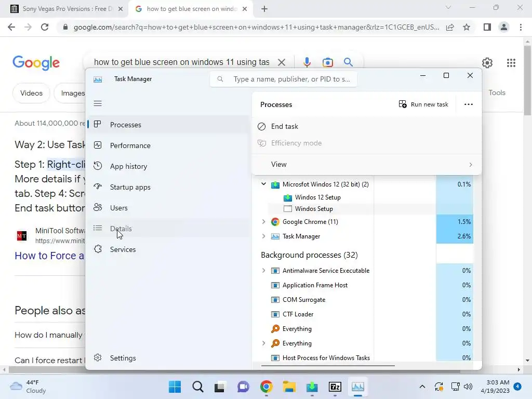Expand the View submenu
This screenshot has height=399, width=532.
(366, 165)
